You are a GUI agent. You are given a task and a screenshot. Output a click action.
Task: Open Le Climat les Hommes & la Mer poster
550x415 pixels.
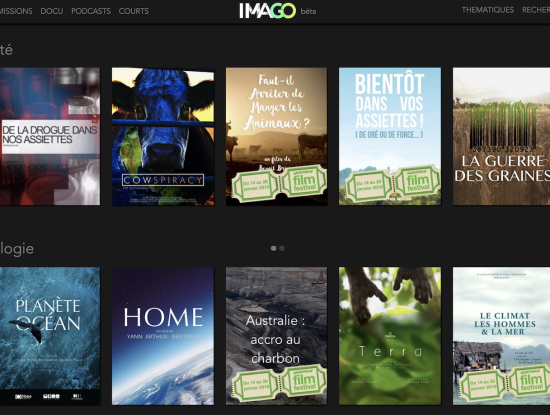tap(501, 336)
